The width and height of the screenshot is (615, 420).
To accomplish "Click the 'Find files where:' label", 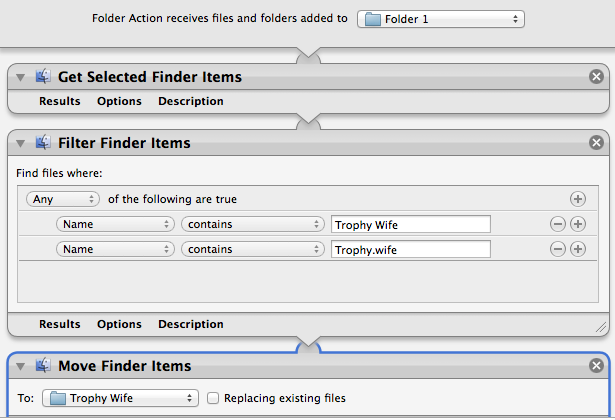I will [x=59, y=173].
